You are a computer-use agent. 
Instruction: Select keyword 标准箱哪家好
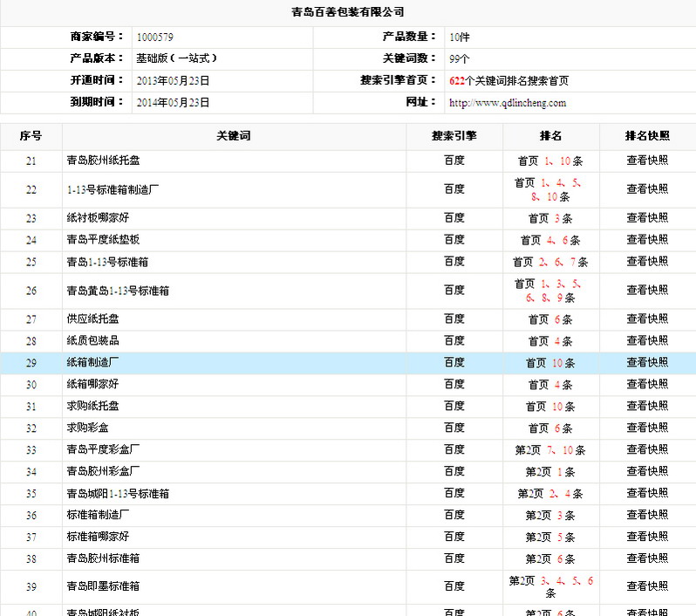tap(98, 537)
